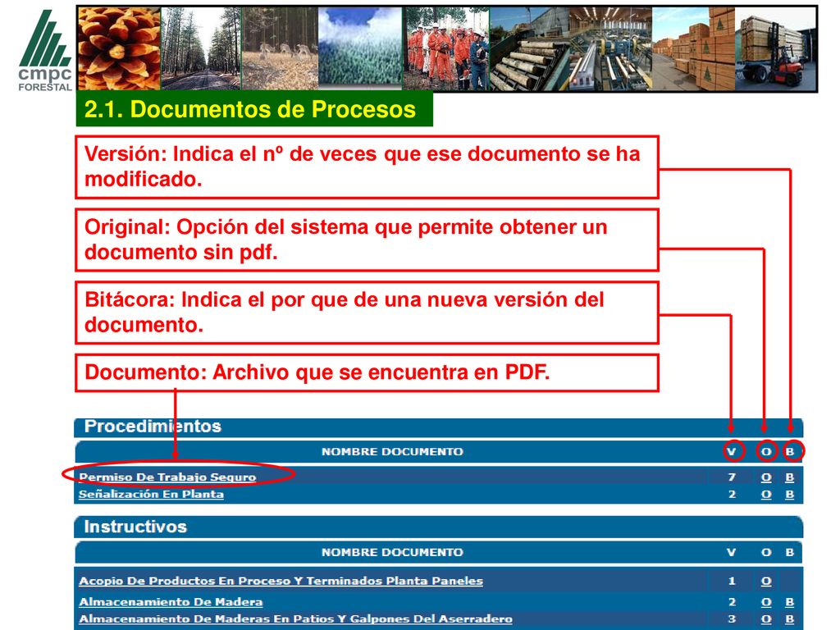Click the forest road banner image
The image size is (840, 630).
[201, 48]
